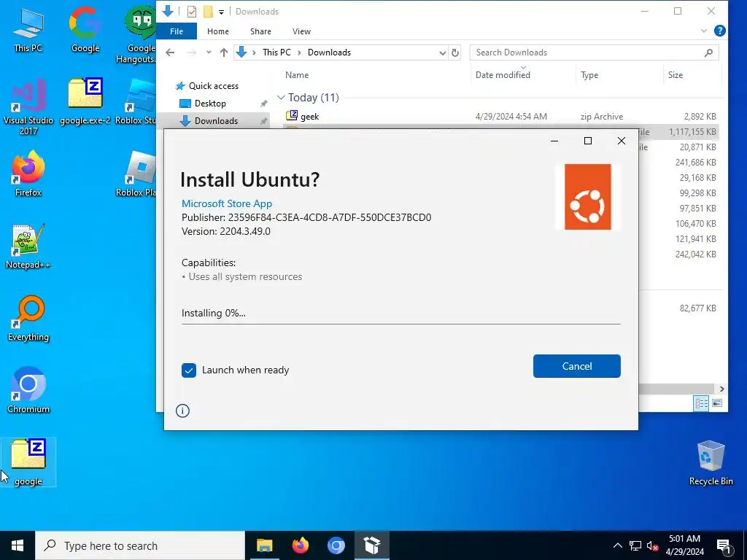Viewport: 747px width, 560px height.
Task: Click New folder quick access toolbar icon
Action: [x=208, y=12]
